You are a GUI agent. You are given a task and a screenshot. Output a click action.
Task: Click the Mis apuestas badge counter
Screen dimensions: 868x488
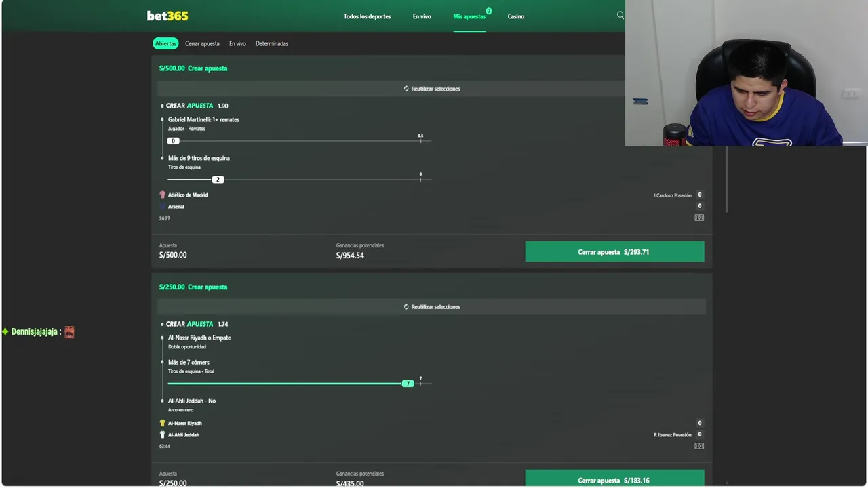pyautogui.click(x=488, y=11)
